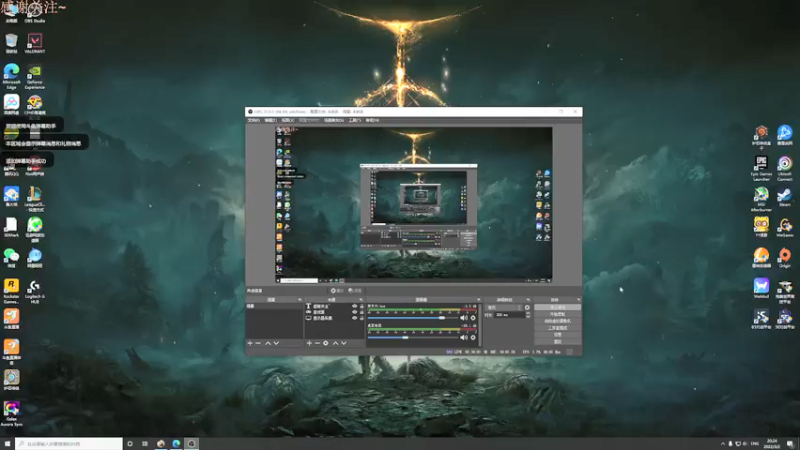Mute the second mixer channel speaker icon

pyautogui.click(x=464, y=337)
